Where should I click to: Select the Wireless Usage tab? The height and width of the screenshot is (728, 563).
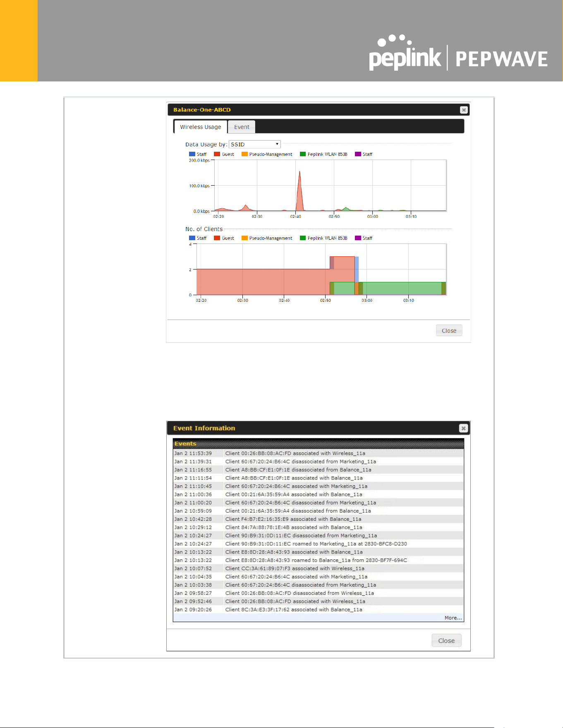coord(201,127)
